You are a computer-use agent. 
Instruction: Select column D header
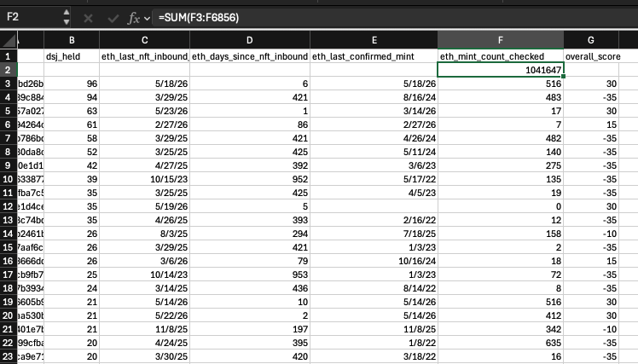pos(250,40)
